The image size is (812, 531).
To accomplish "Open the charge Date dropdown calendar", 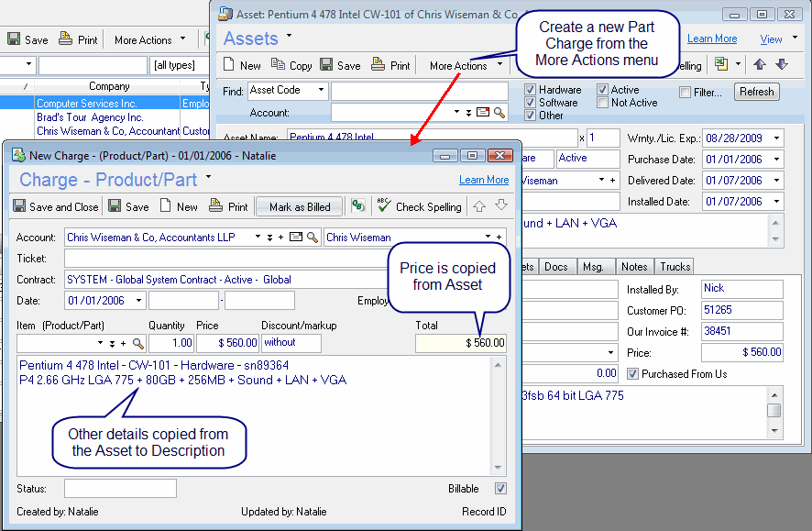I will (138, 301).
